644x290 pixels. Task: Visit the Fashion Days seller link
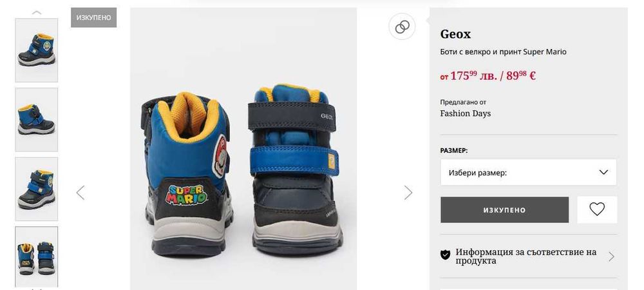465,113
